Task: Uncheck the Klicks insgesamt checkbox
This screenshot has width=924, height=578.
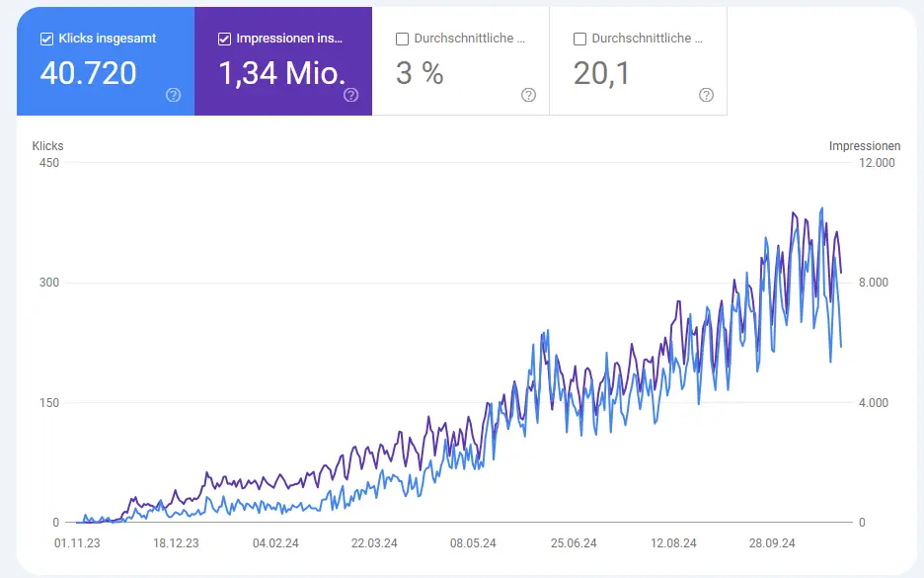Action: (46, 40)
